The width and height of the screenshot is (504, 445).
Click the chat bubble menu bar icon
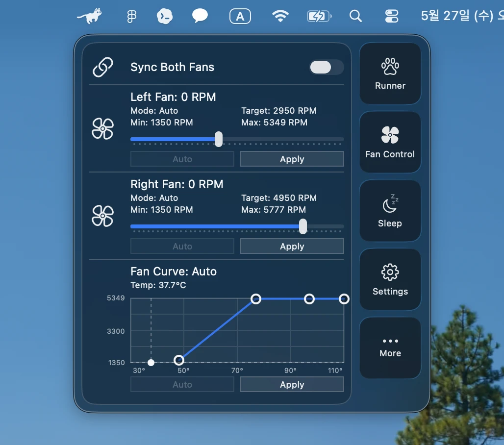pyautogui.click(x=200, y=16)
